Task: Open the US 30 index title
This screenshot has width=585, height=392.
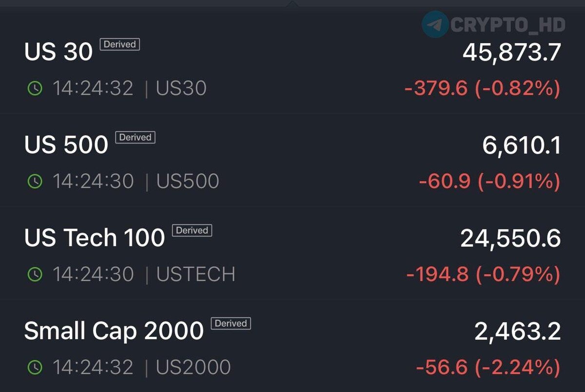Action: 58,52
